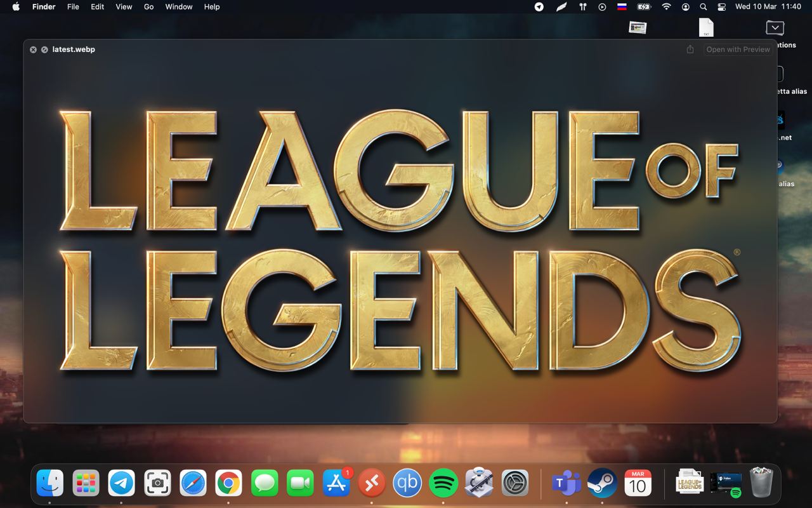Launch Telegram from the Dock
812x508 pixels.
[121, 483]
